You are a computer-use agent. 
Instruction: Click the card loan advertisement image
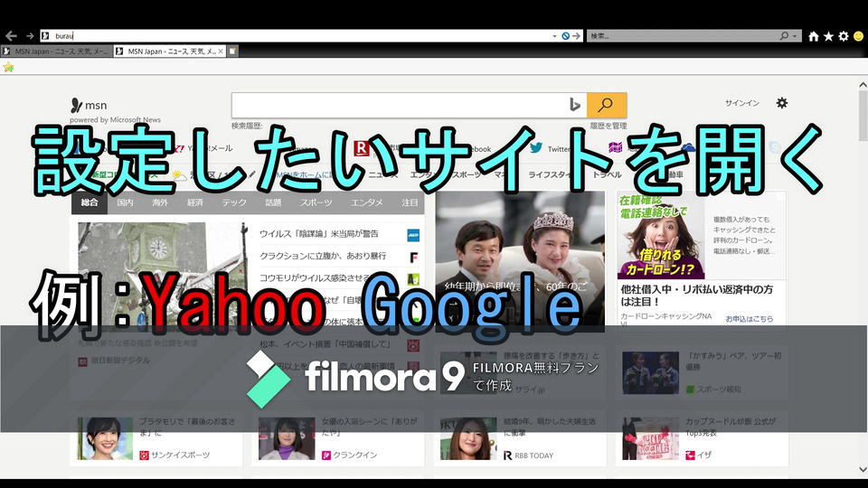click(661, 235)
